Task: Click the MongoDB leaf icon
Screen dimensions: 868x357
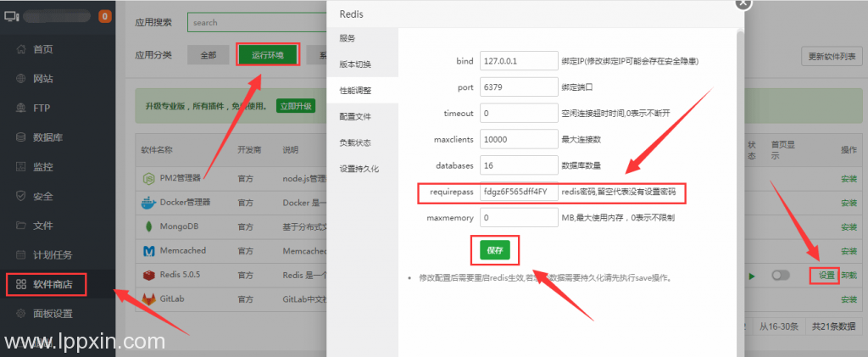Action: 148,226
